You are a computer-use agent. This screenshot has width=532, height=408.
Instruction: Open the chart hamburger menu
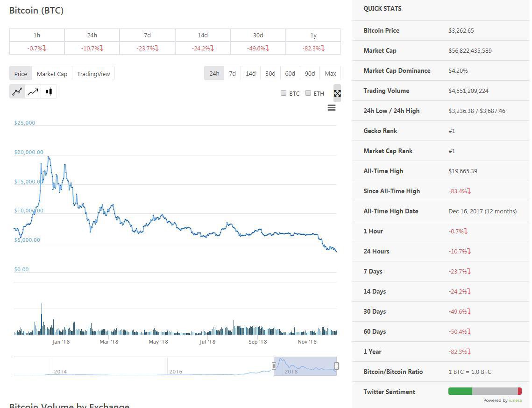click(x=332, y=107)
